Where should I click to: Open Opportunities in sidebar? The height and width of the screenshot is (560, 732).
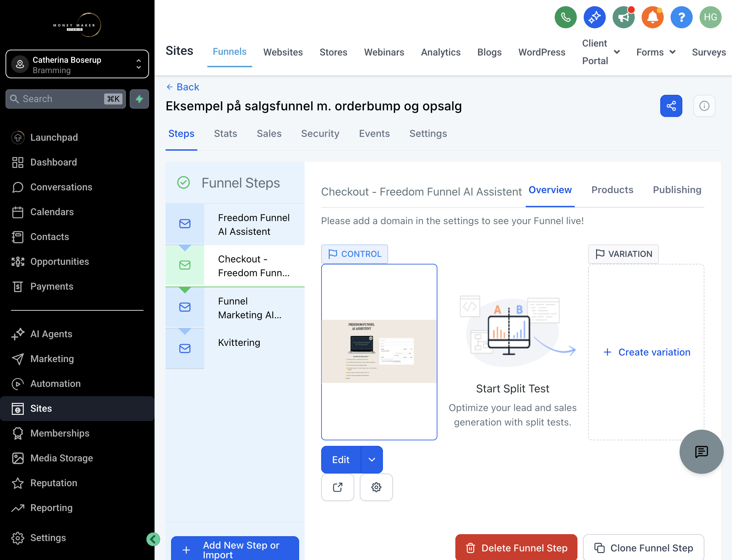[59, 261]
